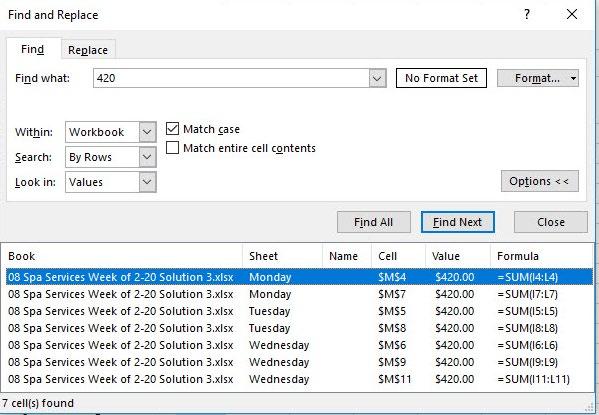The height and width of the screenshot is (415, 599).
Task: Collapse settings with the Options button
Action: 540,181
